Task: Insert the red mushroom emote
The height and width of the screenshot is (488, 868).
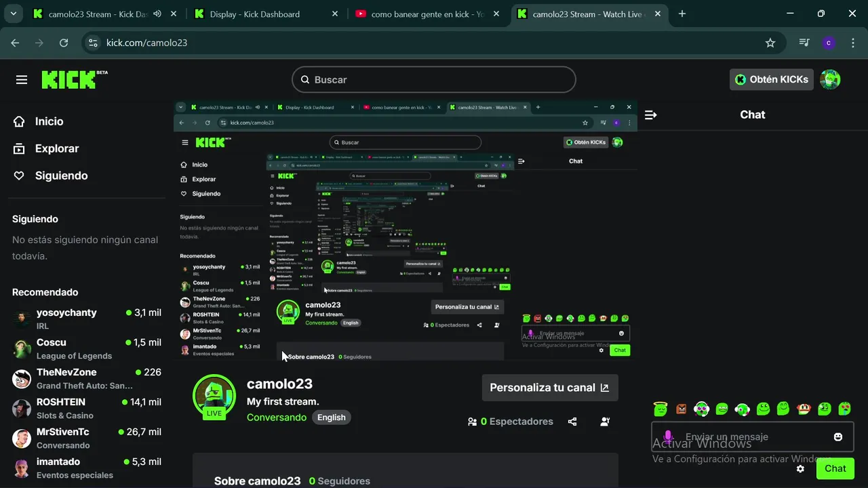Action: 804,409
